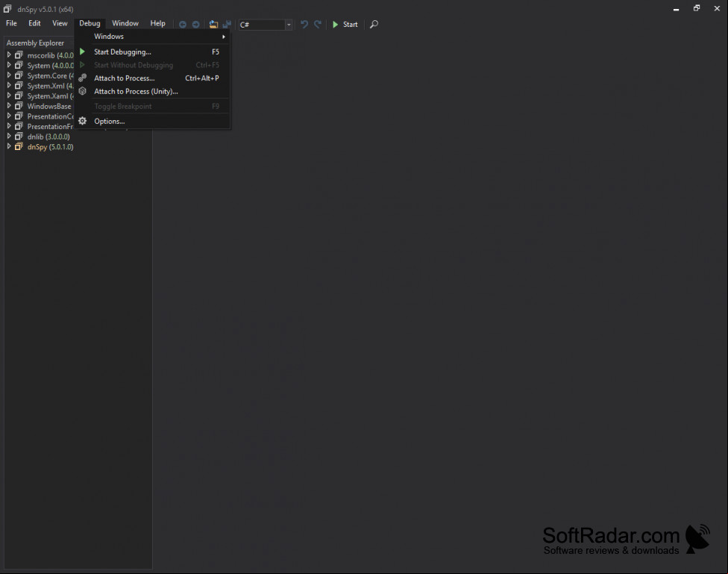Expand the System.Xaml assembly node
The width and height of the screenshot is (728, 574).
(x=8, y=96)
